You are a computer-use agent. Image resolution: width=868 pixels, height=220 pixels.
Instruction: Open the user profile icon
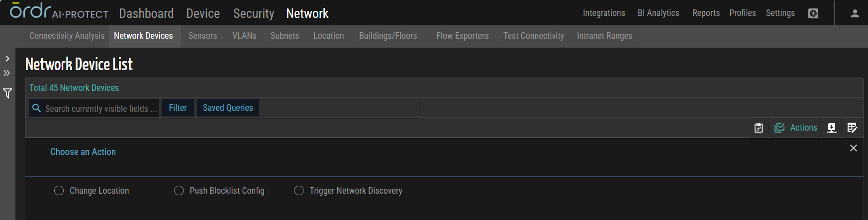pos(855,13)
